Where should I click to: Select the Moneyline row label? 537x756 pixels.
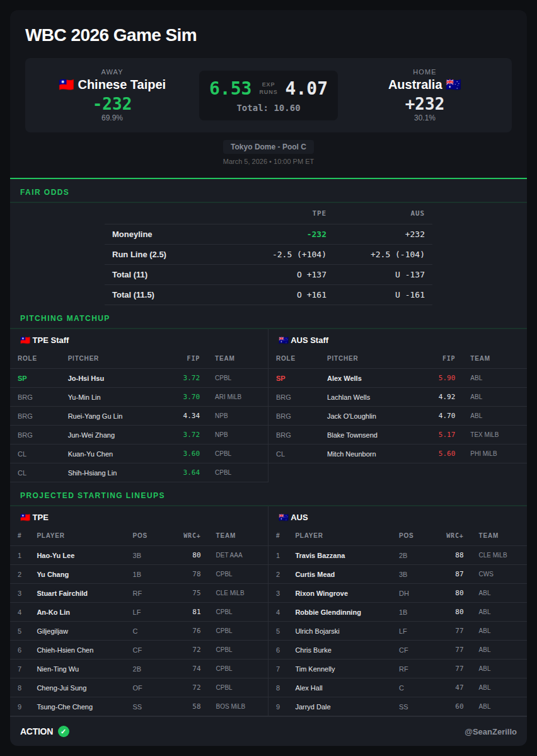pyautogui.click(x=132, y=235)
